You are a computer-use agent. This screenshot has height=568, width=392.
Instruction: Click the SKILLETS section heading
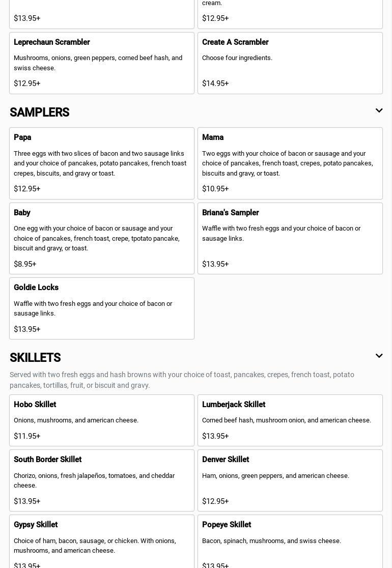(35, 358)
